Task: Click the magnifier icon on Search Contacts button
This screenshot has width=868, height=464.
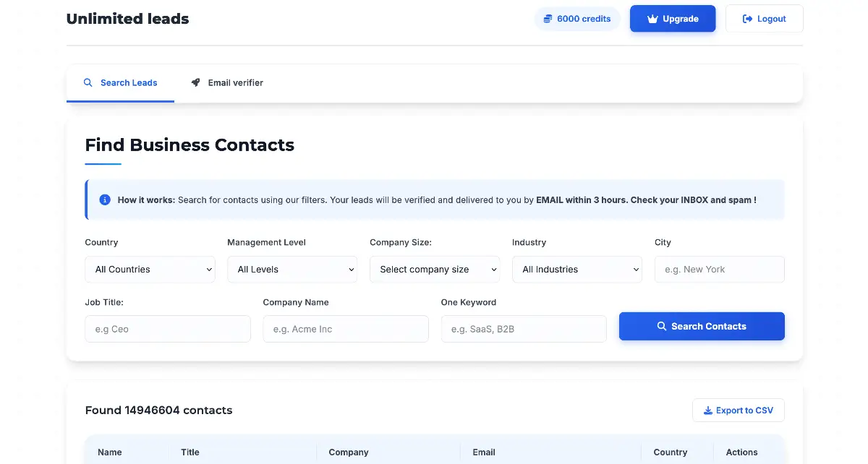Action: pyautogui.click(x=661, y=327)
